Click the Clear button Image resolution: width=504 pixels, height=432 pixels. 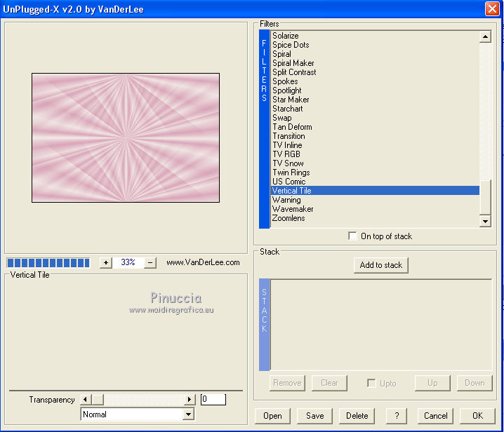pyautogui.click(x=329, y=383)
